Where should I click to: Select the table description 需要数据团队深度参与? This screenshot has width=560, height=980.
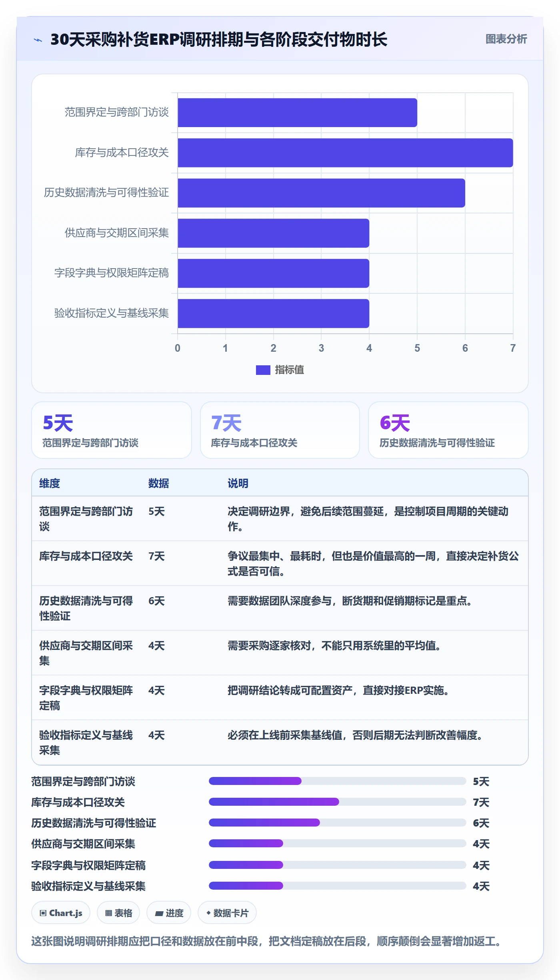pyautogui.click(x=350, y=601)
